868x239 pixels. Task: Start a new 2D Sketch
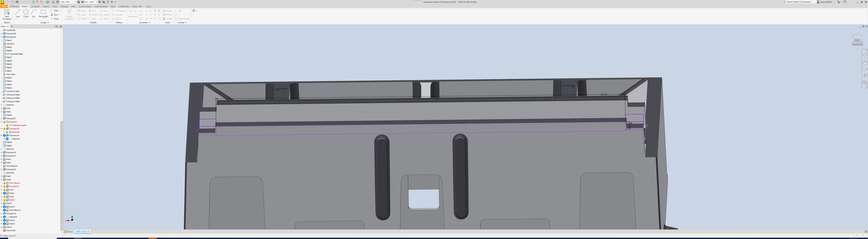(x=7, y=15)
